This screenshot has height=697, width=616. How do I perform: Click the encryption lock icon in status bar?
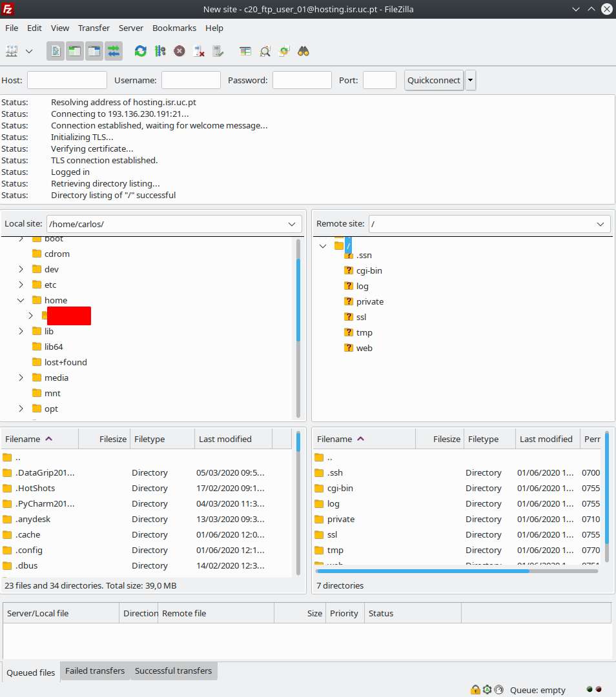tap(475, 689)
